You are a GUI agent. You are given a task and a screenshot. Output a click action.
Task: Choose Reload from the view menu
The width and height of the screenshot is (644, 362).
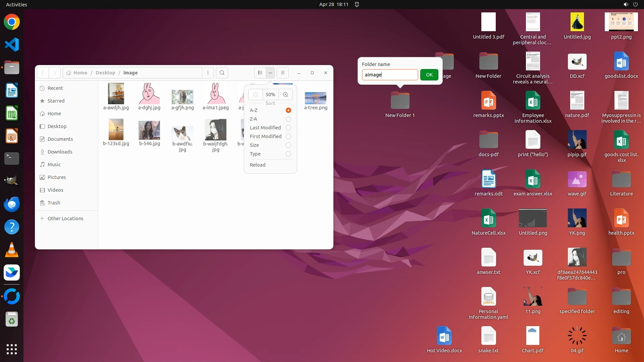tap(258, 165)
